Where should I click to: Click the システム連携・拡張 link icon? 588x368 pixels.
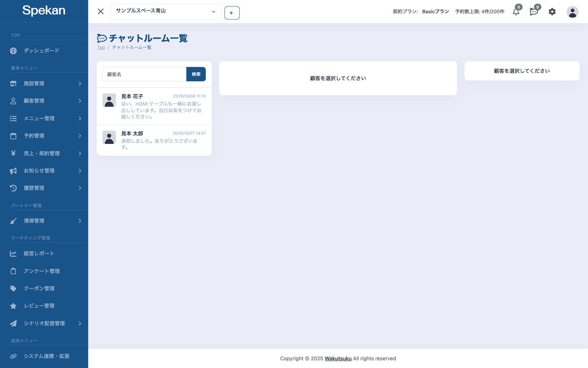point(13,356)
